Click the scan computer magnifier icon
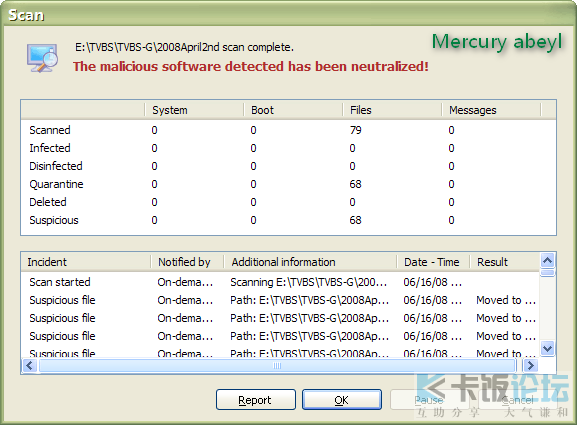 pyautogui.click(x=42, y=58)
